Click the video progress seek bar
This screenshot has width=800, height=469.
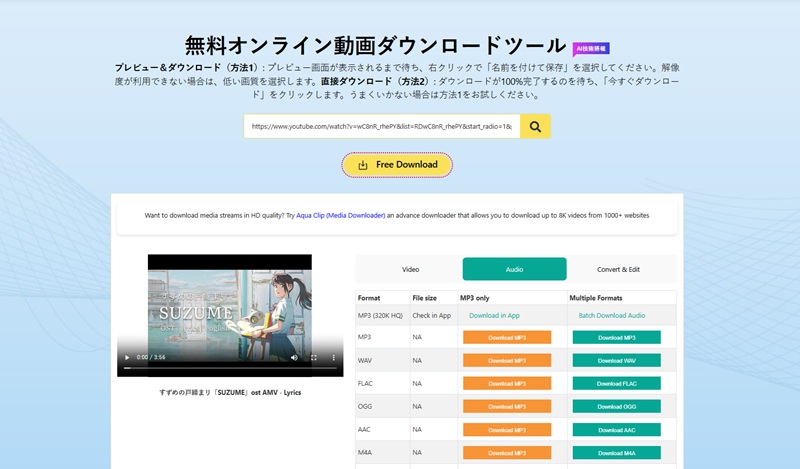pos(230,368)
